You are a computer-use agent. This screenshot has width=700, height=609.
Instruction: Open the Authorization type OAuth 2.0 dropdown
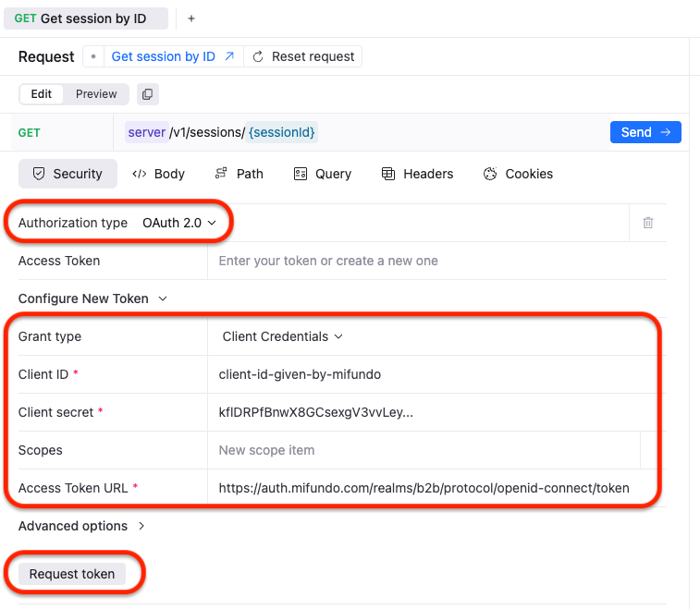pos(179,223)
